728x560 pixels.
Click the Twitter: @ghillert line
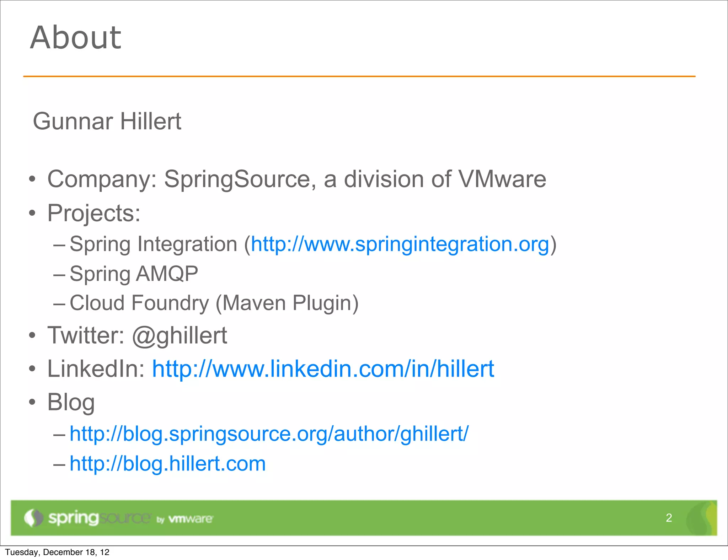137,335
